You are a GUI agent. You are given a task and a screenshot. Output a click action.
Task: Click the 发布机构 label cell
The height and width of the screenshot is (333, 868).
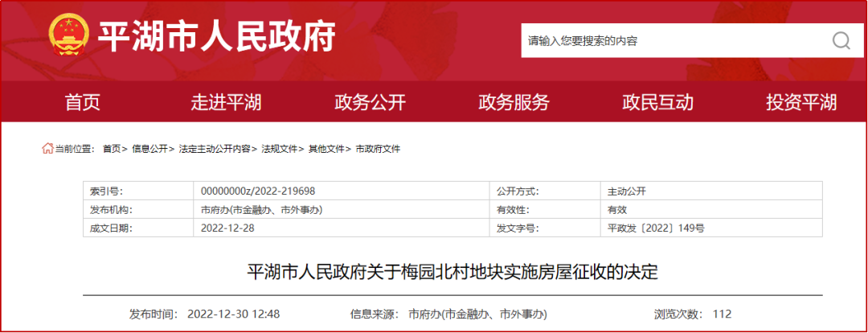(x=138, y=209)
